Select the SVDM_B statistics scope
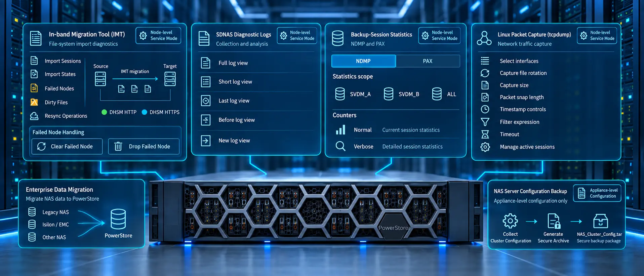This screenshot has height=276, width=644. 401,94
